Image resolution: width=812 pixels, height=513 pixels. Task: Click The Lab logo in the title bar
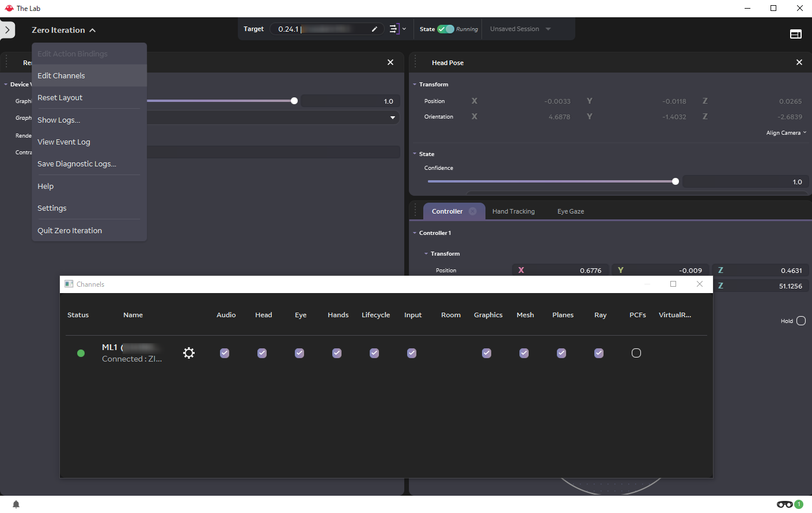9,8
